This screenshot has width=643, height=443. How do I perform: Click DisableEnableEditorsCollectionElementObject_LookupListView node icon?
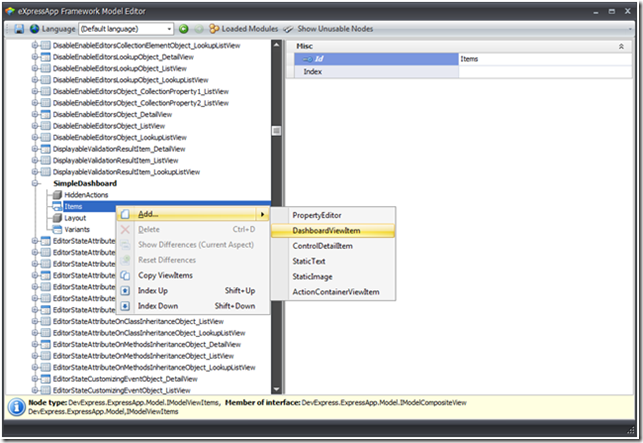tap(46, 45)
